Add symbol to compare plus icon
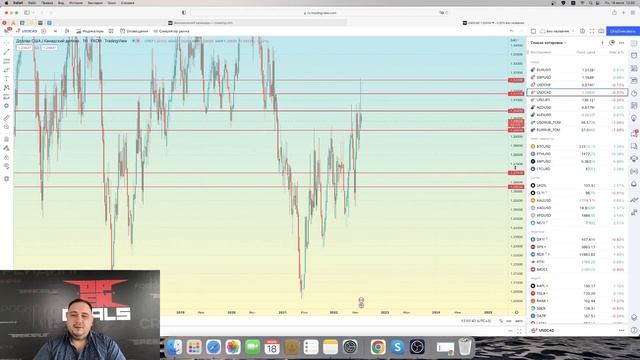 click(44, 31)
